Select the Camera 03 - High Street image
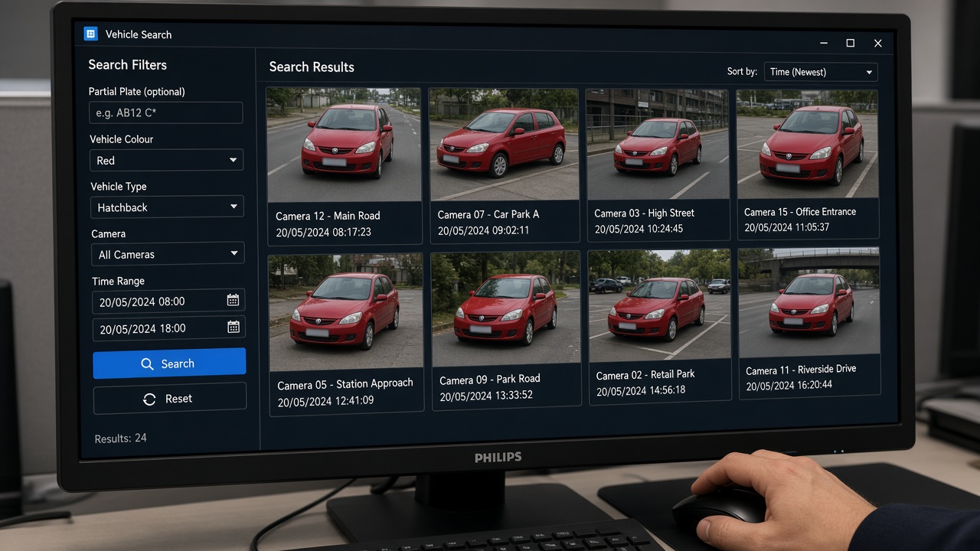The height and width of the screenshot is (551, 980). (657, 145)
